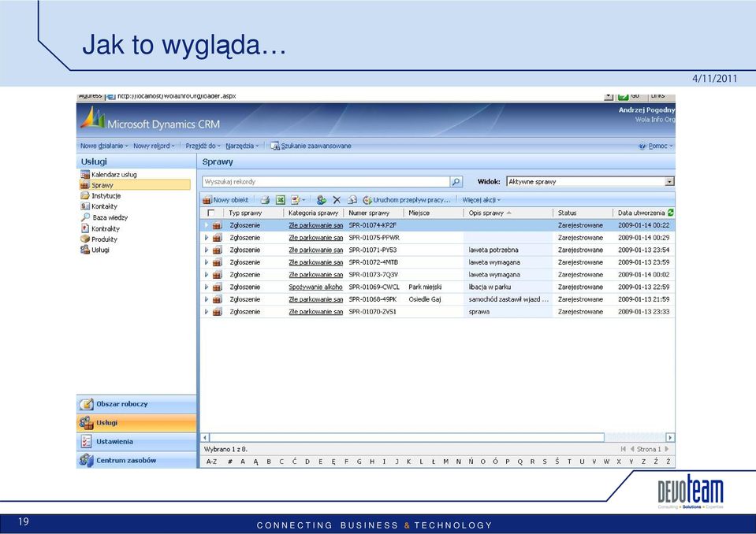
Task: Click the toolbar icon left of Uruchom przepływ pracy
Action: pyautogui.click(x=352, y=200)
